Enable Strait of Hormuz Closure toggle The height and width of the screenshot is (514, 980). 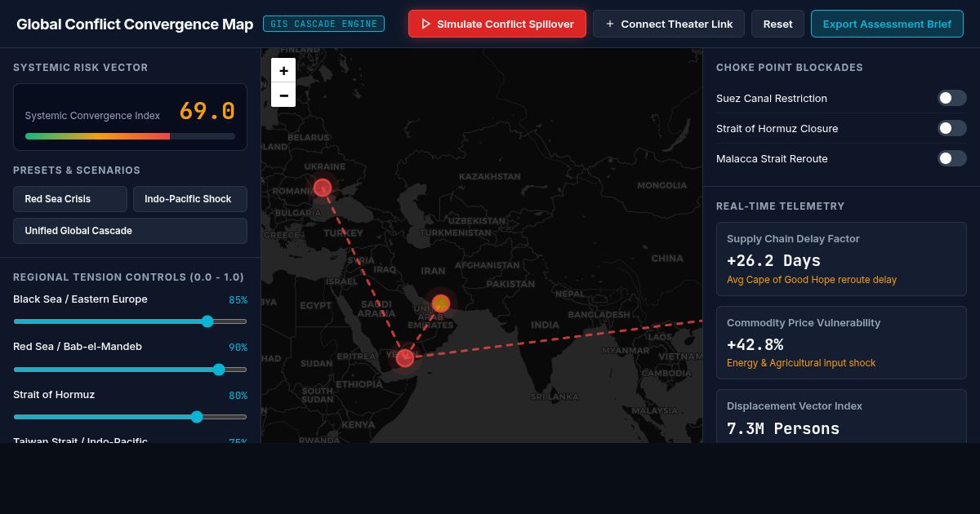coord(951,128)
